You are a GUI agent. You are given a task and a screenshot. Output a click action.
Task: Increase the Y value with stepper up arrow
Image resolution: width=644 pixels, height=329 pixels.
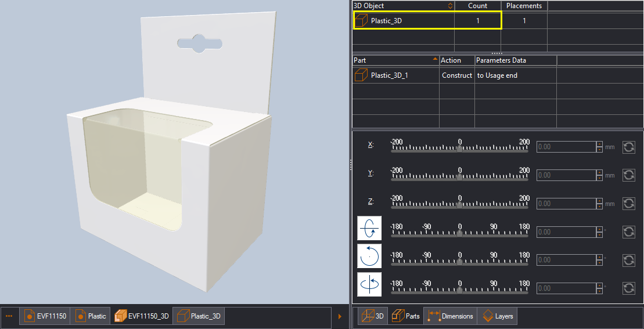coord(600,173)
